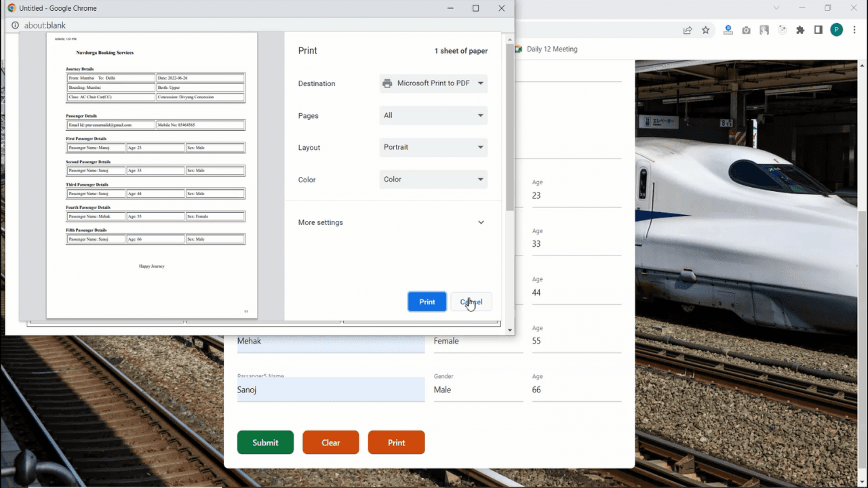Click the orange Clear button

331,443
